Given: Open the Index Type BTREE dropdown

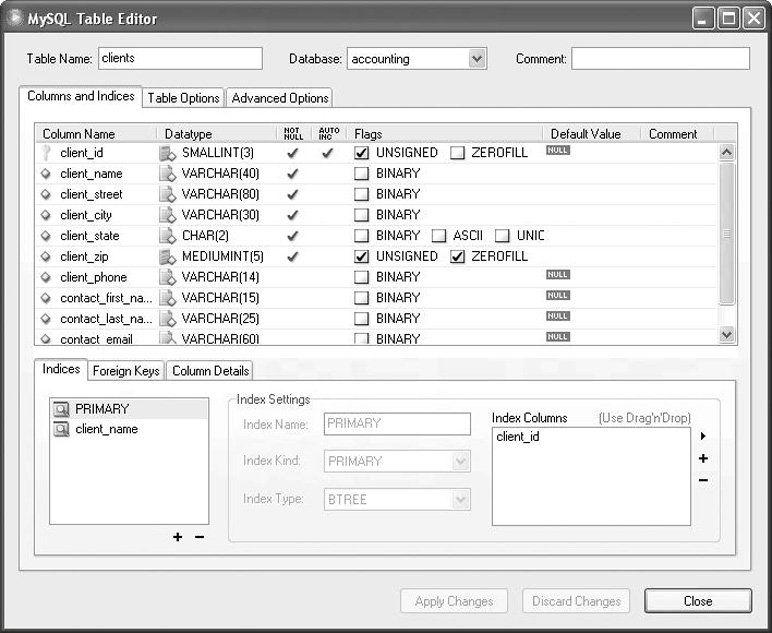Looking at the screenshot, I should click(460, 500).
